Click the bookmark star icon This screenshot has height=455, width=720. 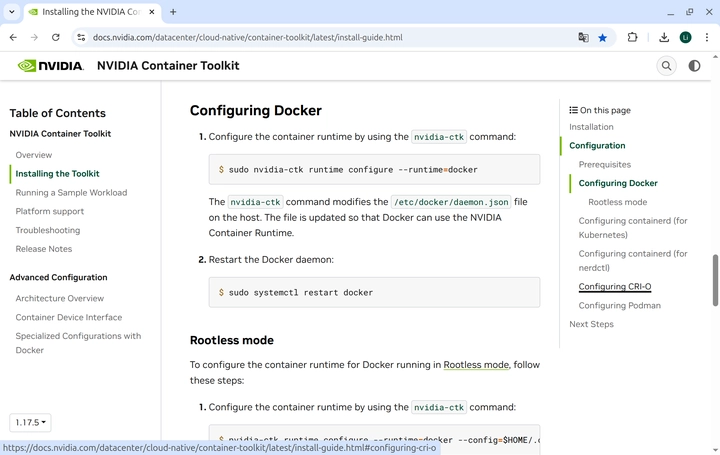[x=602, y=37]
